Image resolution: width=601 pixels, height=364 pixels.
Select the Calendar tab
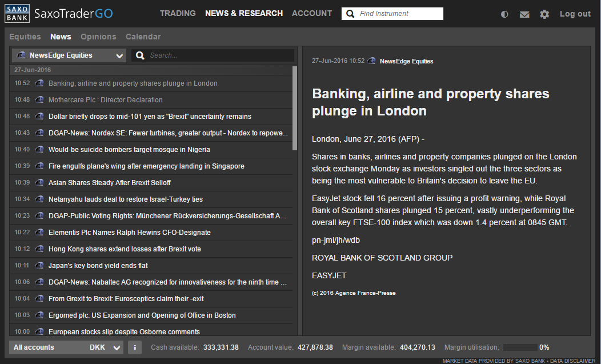(143, 37)
